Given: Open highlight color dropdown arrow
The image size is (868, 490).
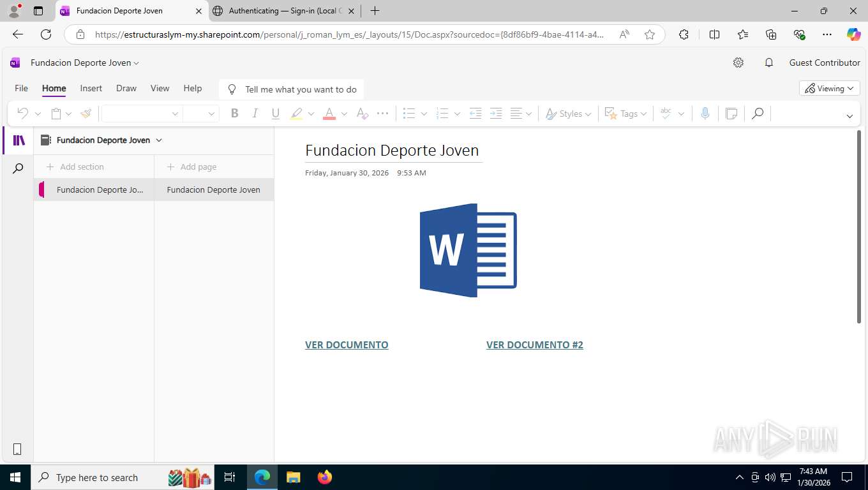Looking at the screenshot, I should coord(311,114).
